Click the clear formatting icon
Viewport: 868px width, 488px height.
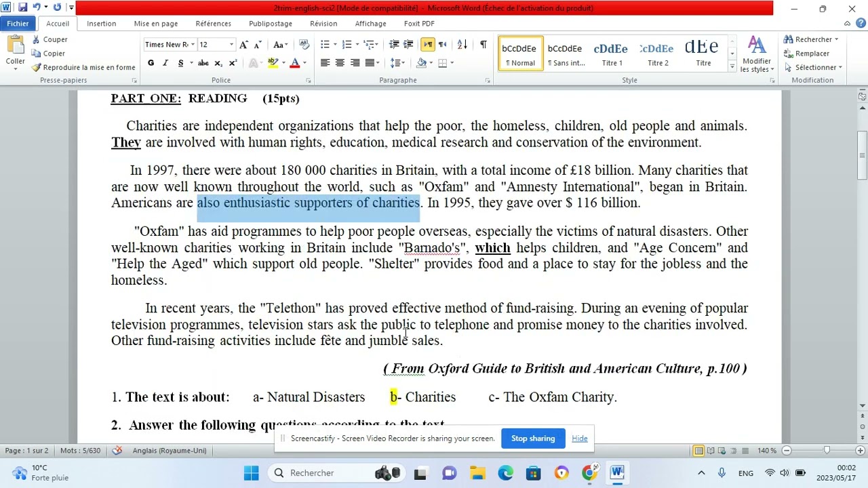[x=304, y=45]
